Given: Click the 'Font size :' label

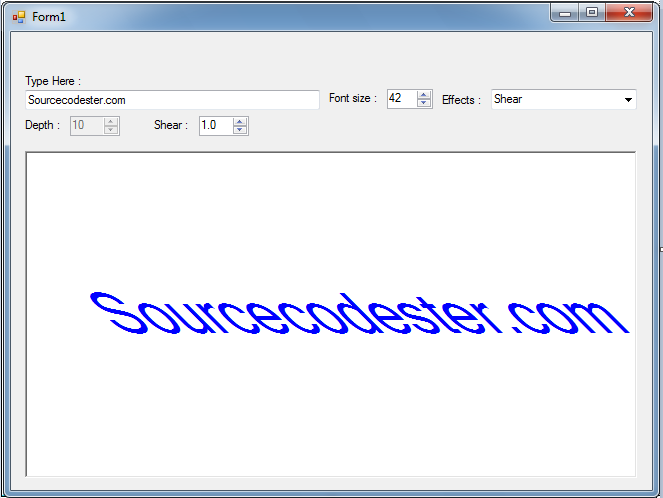Looking at the screenshot, I should [353, 98].
